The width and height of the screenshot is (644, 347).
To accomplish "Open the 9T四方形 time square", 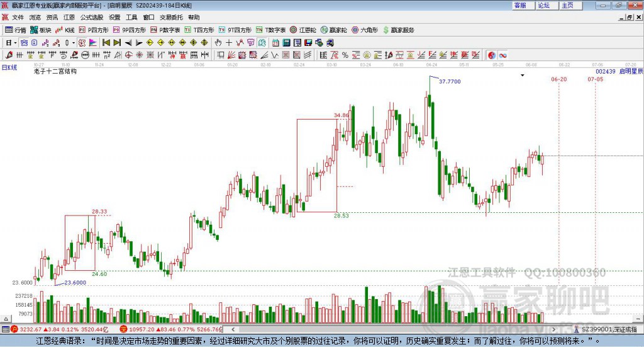I will pos(235,30).
